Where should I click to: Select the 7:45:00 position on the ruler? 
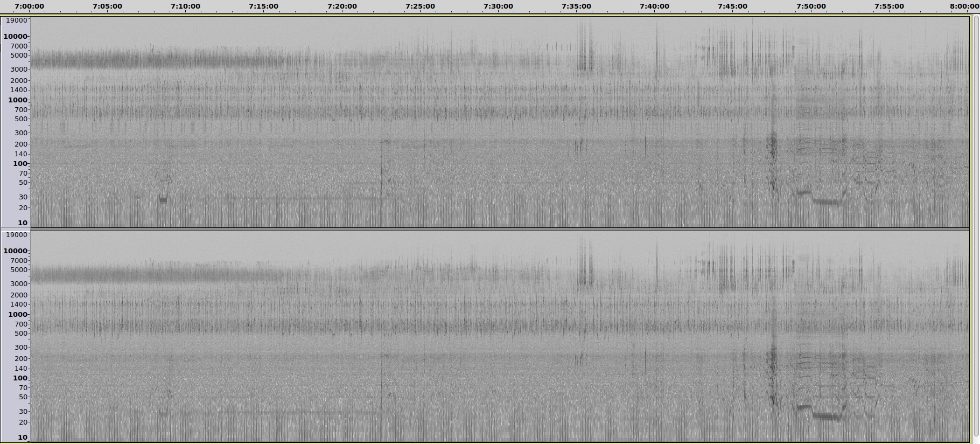point(732,6)
